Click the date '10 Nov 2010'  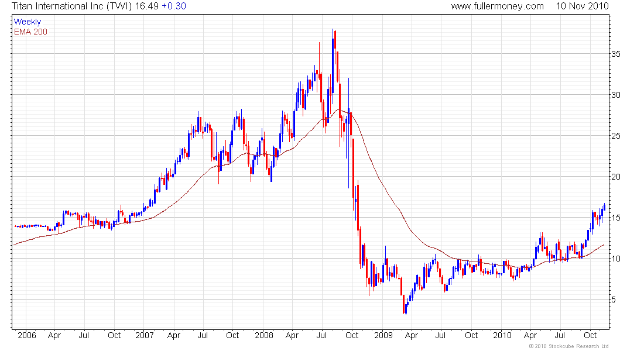[583, 6]
